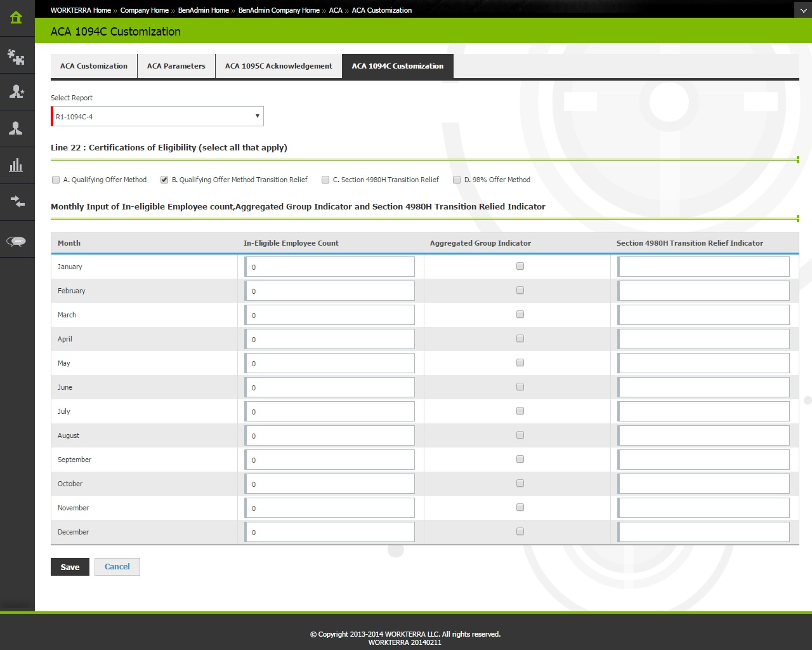Focus December Section 4980H Transition Relief field
812x650 pixels.
point(704,532)
